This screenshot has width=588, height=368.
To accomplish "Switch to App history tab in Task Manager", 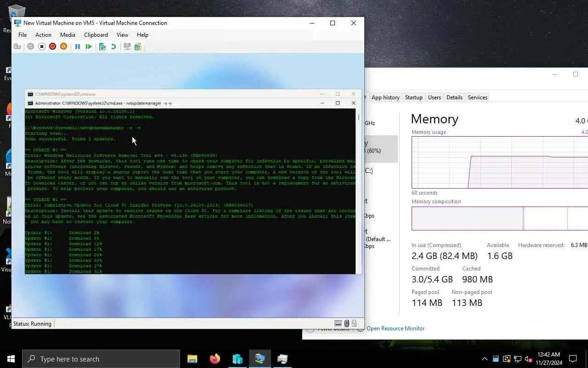I will coord(385,98).
